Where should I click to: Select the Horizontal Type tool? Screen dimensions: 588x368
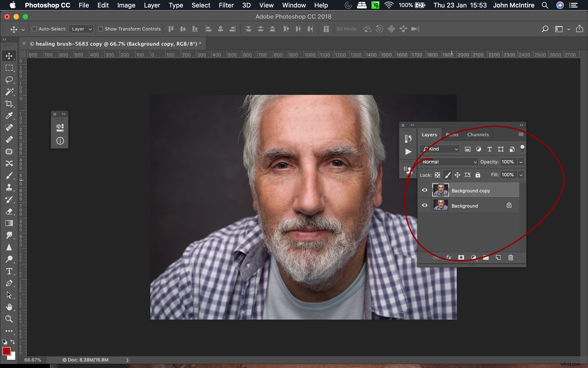(9, 271)
